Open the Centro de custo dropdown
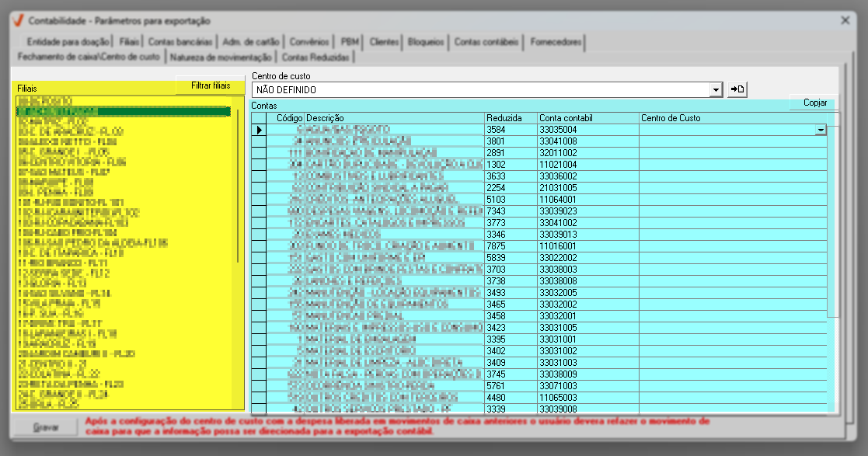The height and width of the screenshot is (456, 868). tap(716, 90)
